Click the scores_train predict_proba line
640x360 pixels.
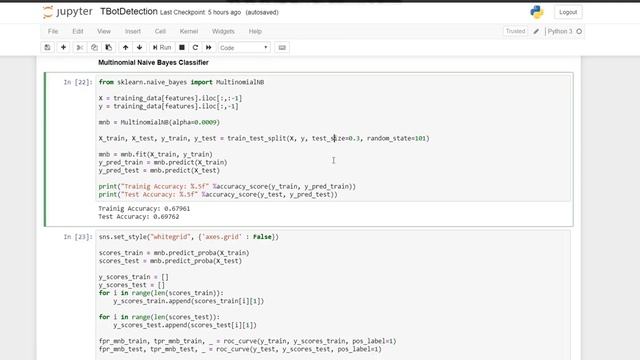click(174, 253)
